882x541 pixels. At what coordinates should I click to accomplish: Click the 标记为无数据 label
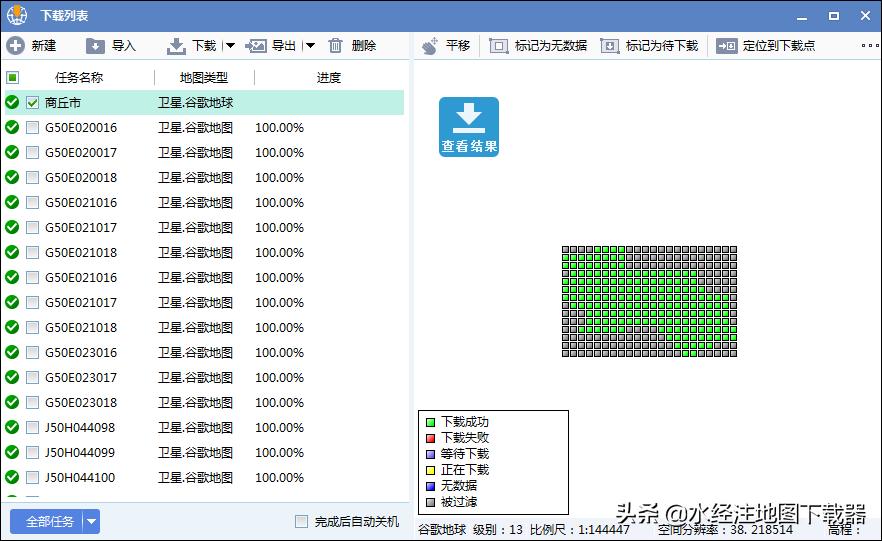point(551,46)
